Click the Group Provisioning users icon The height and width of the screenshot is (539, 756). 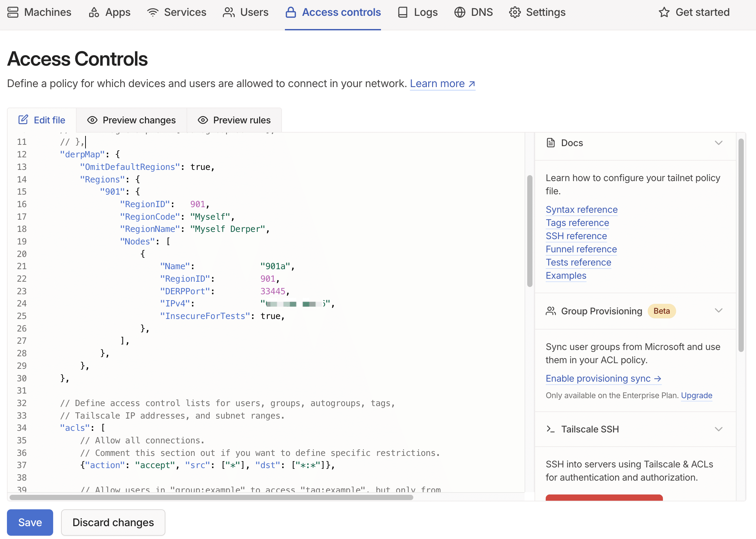click(551, 311)
